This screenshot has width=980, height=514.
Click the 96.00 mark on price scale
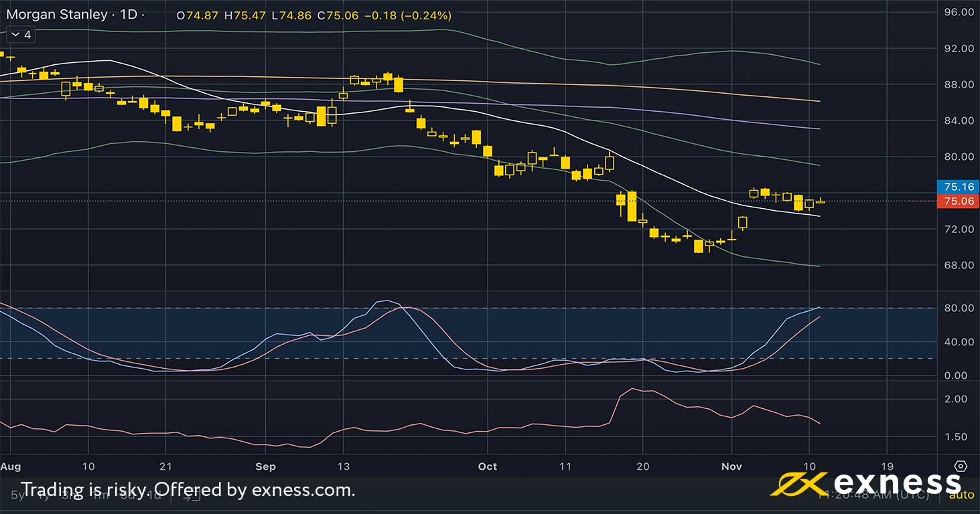click(x=959, y=12)
